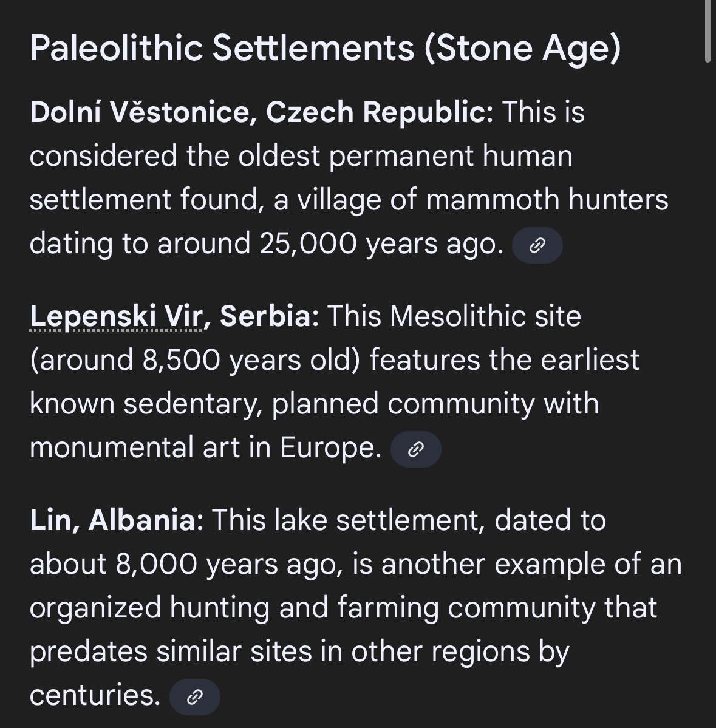Click the dotted-underlined Lepenski Vir term
The image size is (716, 728).
click(x=116, y=316)
